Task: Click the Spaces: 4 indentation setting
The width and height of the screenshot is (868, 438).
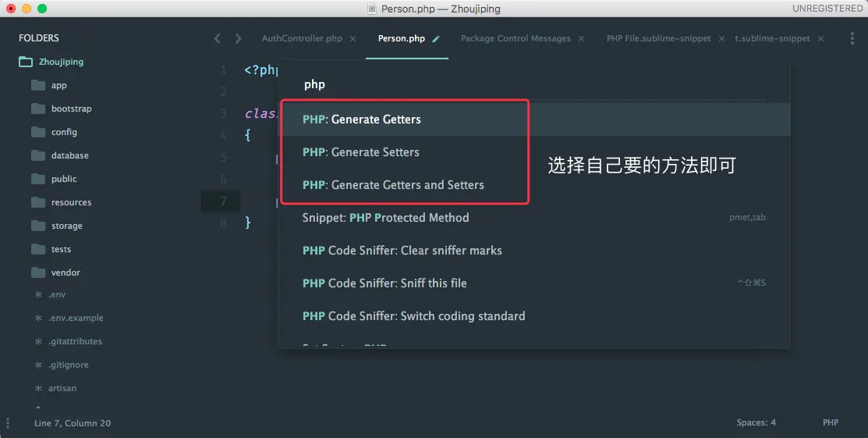Action: click(x=756, y=422)
